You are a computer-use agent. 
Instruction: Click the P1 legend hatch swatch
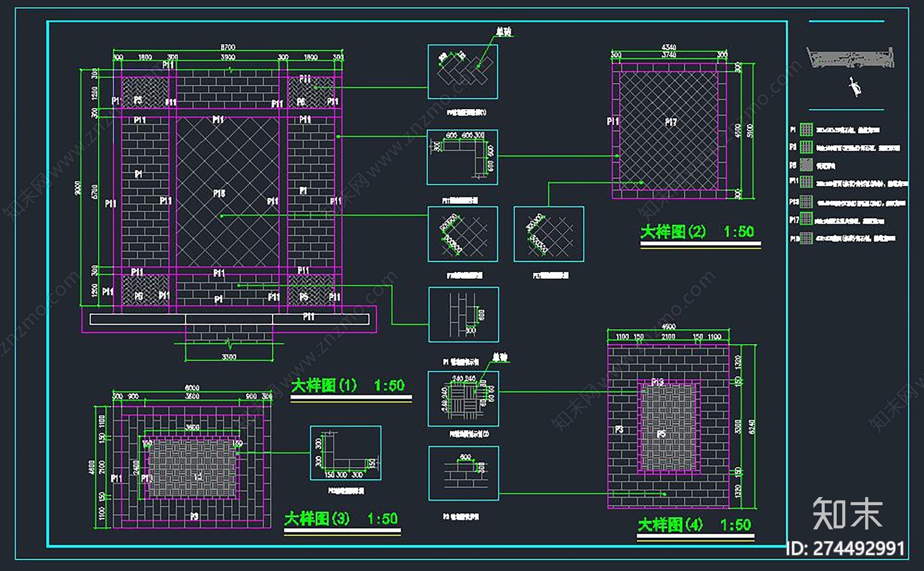[x=806, y=129]
